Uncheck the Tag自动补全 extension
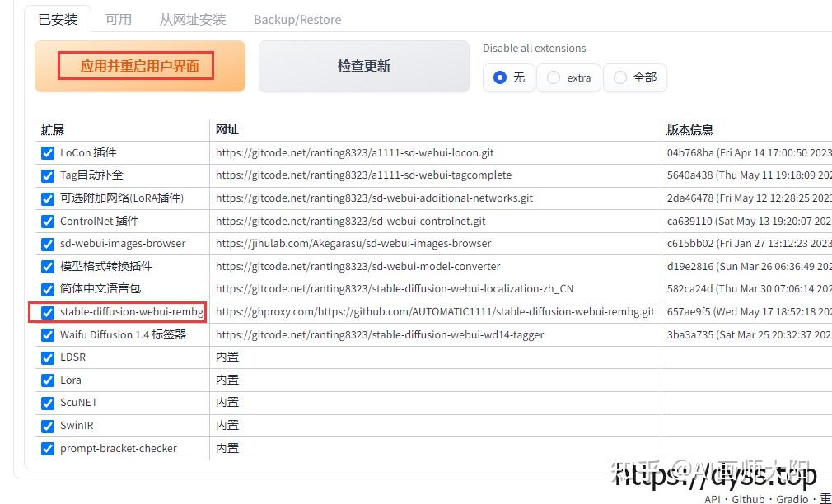Screen dimensions: 832x504 pos(48,175)
